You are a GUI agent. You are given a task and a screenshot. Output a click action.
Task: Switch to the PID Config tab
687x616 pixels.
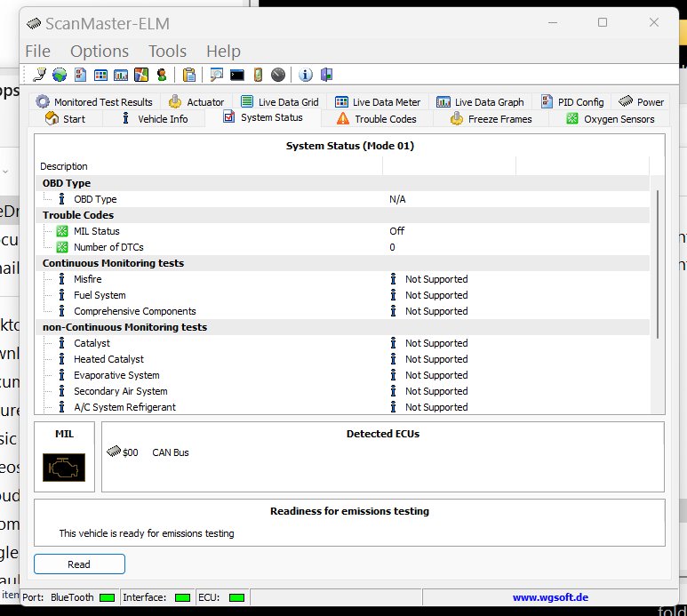click(x=572, y=102)
